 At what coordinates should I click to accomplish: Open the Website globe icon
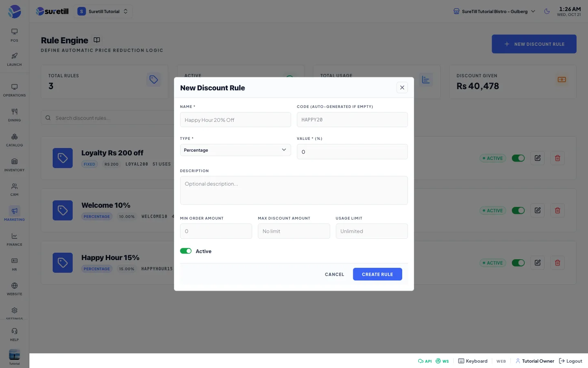pyautogui.click(x=14, y=289)
